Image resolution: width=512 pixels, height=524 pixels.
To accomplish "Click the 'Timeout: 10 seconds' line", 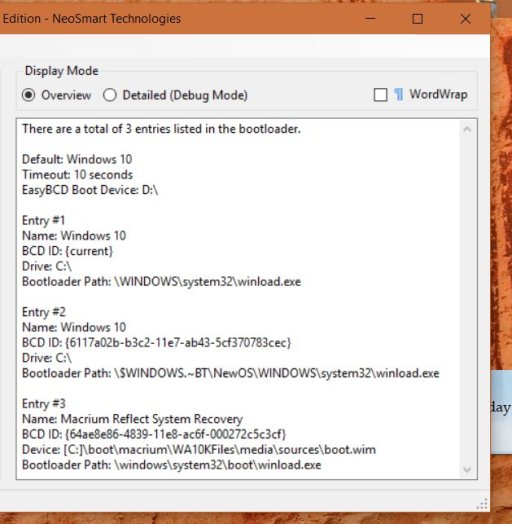I will (x=78, y=175).
